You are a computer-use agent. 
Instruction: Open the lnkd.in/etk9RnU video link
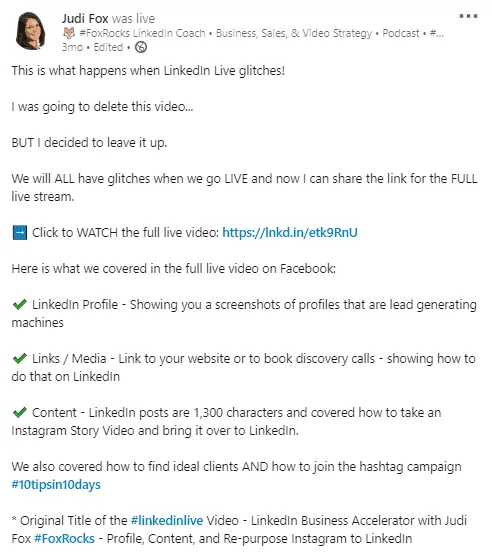click(x=290, y=232)
